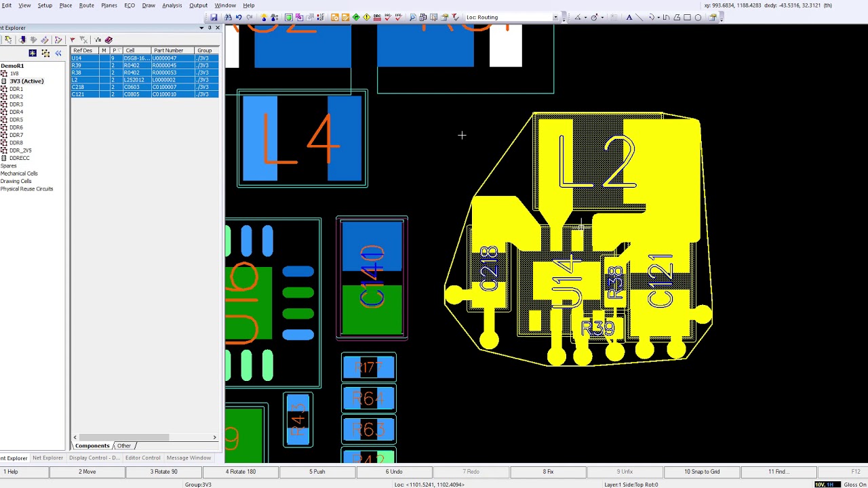Select the DDR_2V5 tree item

20,150
